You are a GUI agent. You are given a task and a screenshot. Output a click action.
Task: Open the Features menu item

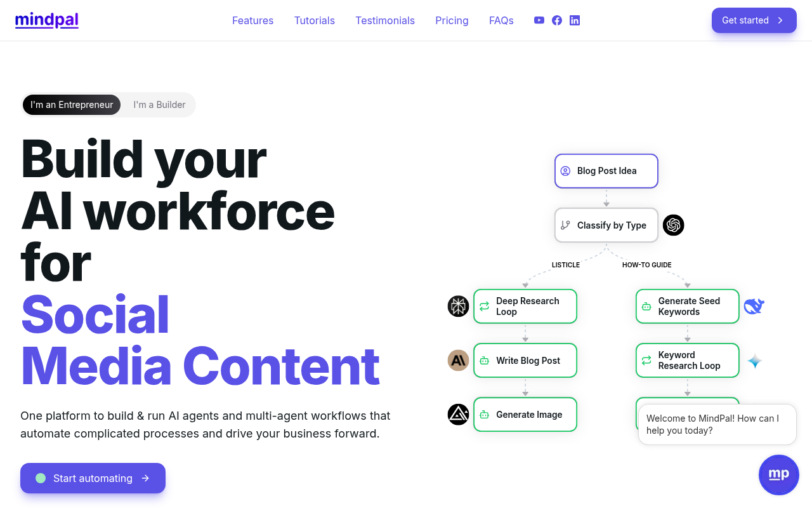pos(252,20)
